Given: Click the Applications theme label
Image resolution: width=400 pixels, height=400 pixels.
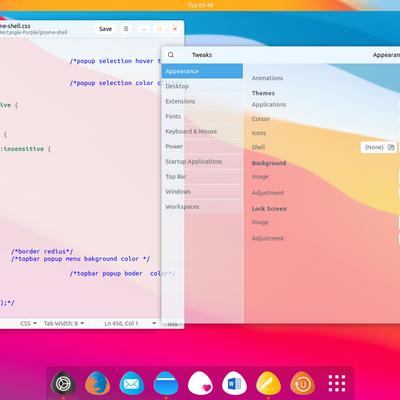Looking at the screenshot, I should (269, 105).
